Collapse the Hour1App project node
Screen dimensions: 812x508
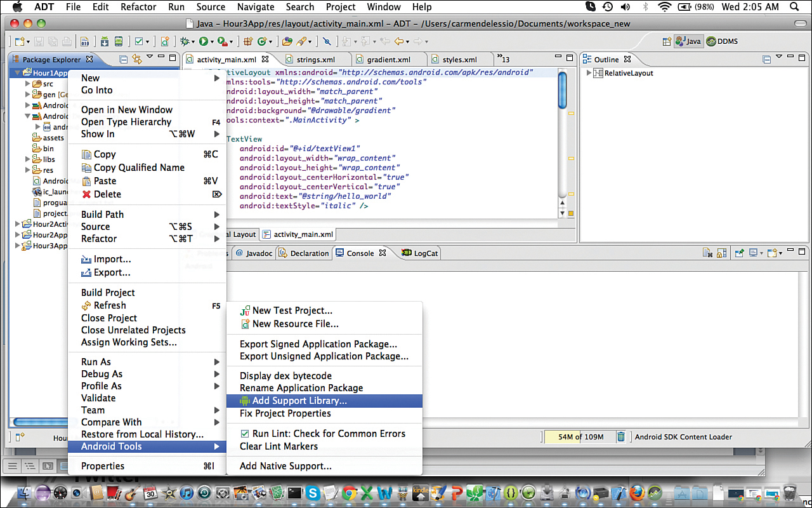tap(18, 73)
